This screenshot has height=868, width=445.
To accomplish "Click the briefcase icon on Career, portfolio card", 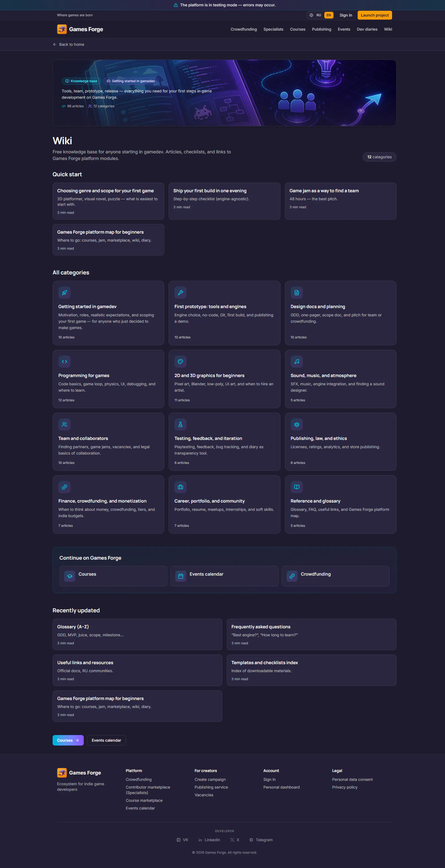I will 180,487.
